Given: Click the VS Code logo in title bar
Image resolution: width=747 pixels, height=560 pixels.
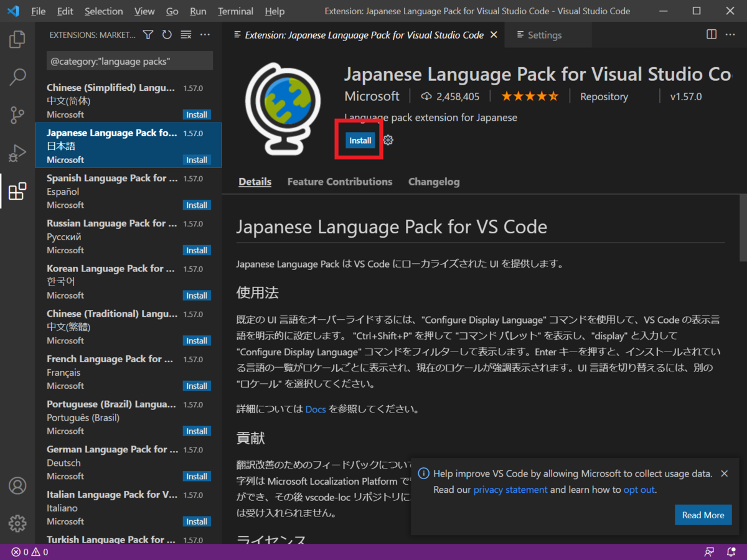Looking at the screenshot, I should click(x=13, y=11).
